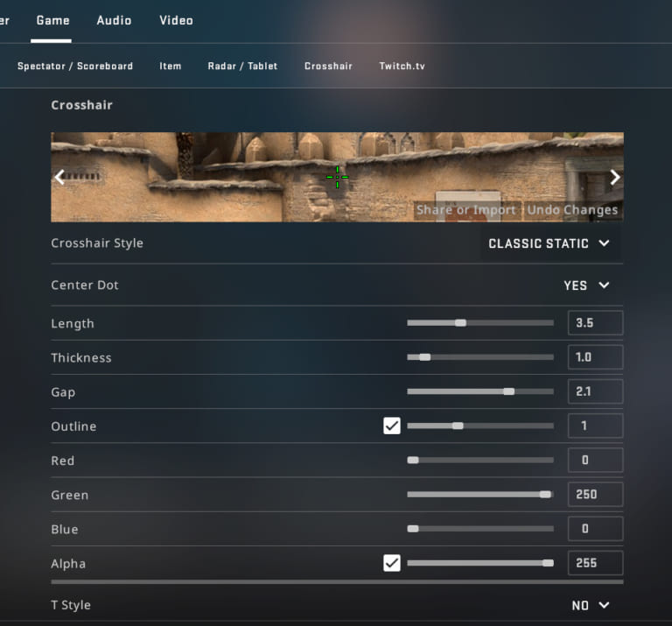Open the Twitch.tv settings section
The width and height of the screenshot is (672, 626).
[402, 66]
